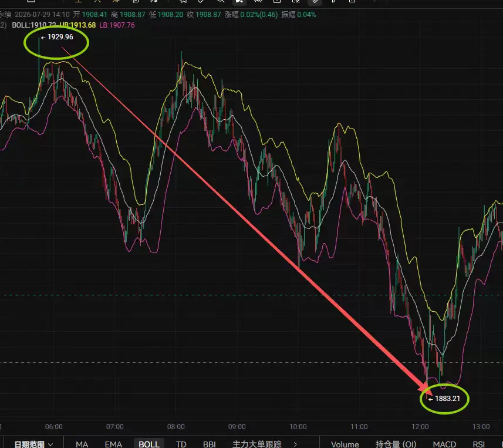Click the 高 1908.87 high price
This screenshot has width=503, height=448.
[128, 15]
